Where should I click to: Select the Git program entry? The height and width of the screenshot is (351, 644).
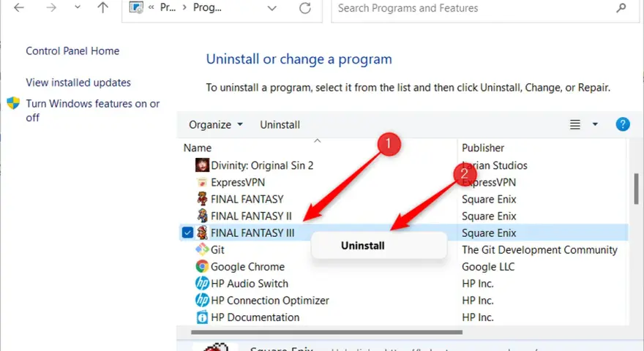pyautogui.click(x=217, y=249)
